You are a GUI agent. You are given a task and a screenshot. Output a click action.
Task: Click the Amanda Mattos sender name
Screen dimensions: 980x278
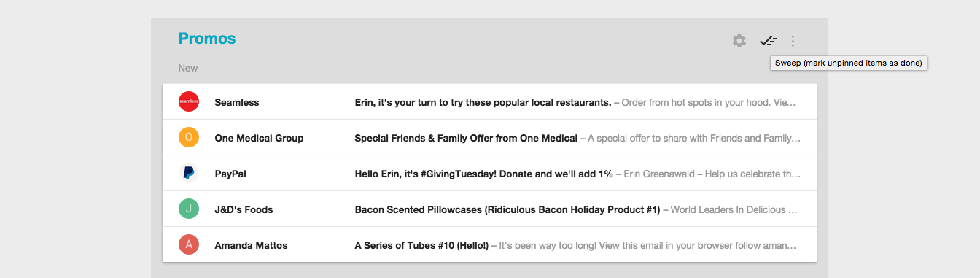point(251,246)
